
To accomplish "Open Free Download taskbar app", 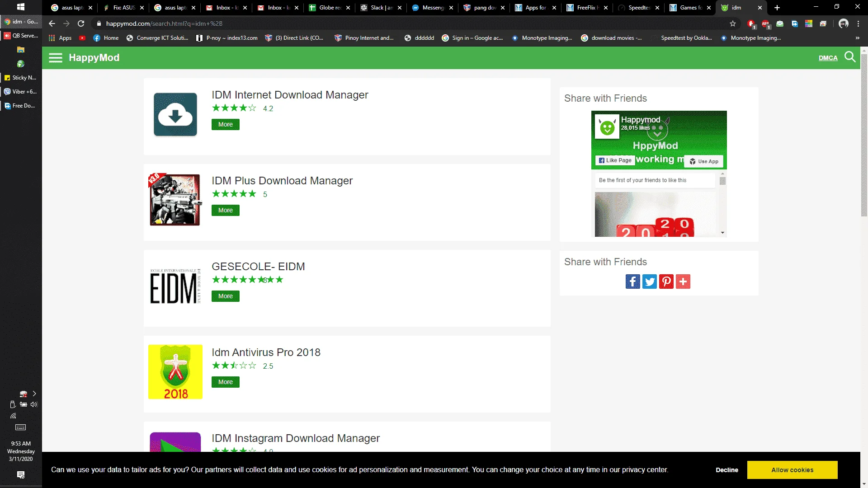I will [21, 106].
